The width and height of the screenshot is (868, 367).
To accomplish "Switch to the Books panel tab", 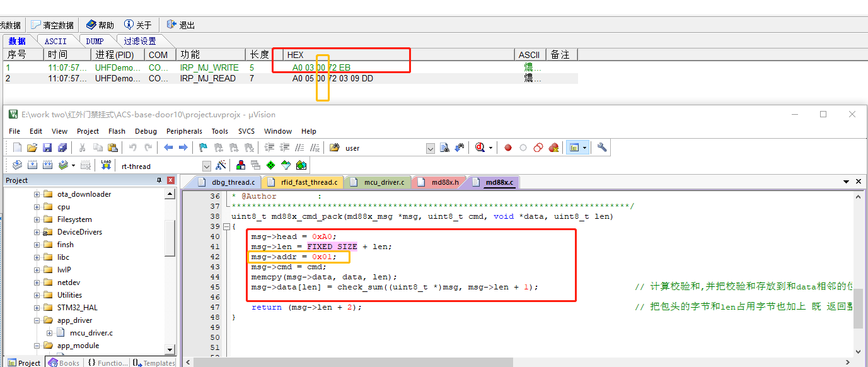I will (x=64, y=363).
